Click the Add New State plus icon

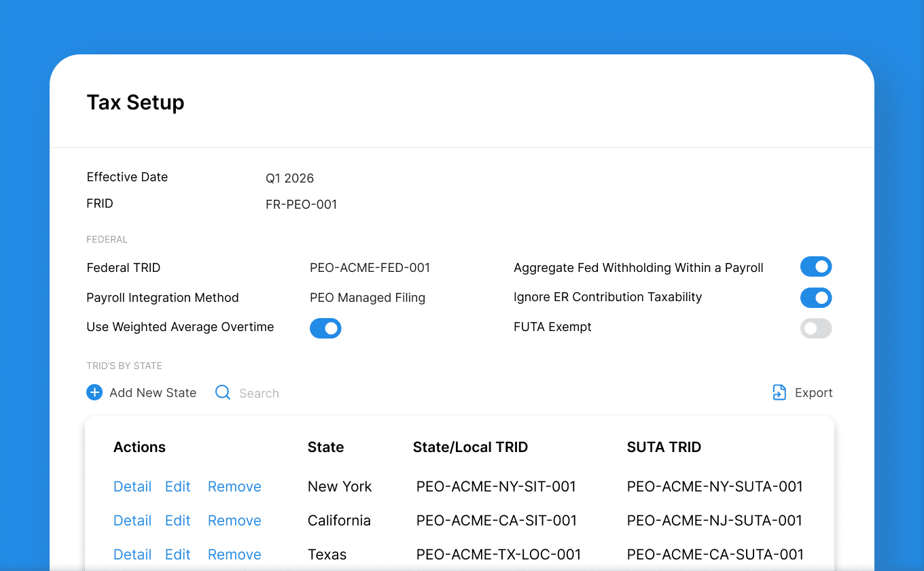tap(94, 392)
